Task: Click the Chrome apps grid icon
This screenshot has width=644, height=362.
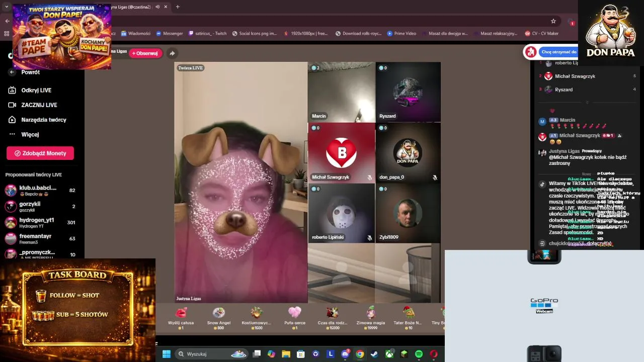Action: click(x=7, y=34)
